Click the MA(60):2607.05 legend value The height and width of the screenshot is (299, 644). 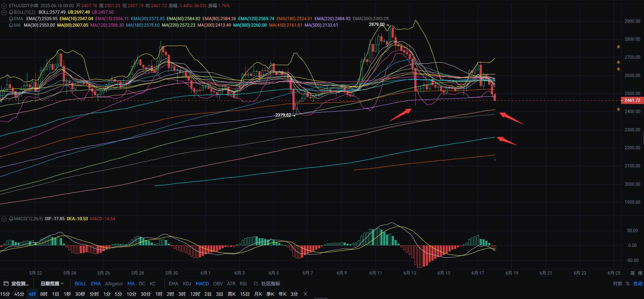[x=73, y=25]
